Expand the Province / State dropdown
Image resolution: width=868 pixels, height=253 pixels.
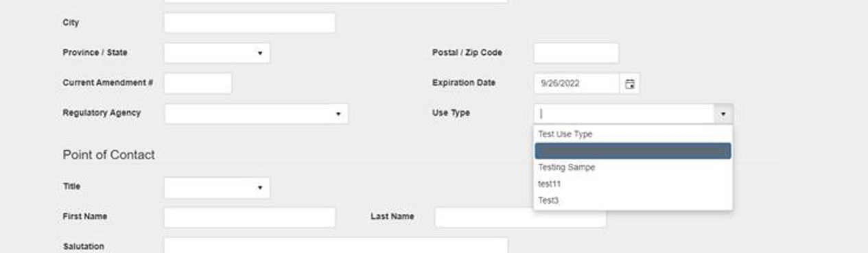point(217,53)
